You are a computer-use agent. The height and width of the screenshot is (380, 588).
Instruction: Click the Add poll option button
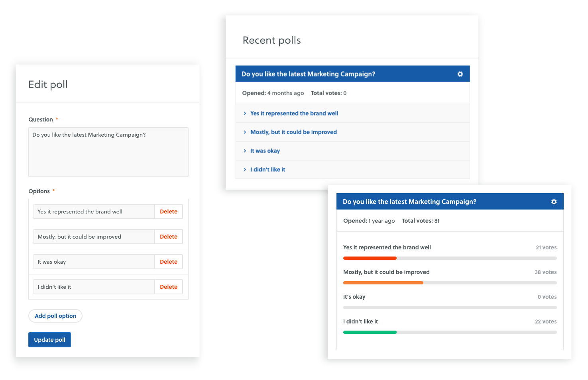pyautogui.click(x=55, y=316)
